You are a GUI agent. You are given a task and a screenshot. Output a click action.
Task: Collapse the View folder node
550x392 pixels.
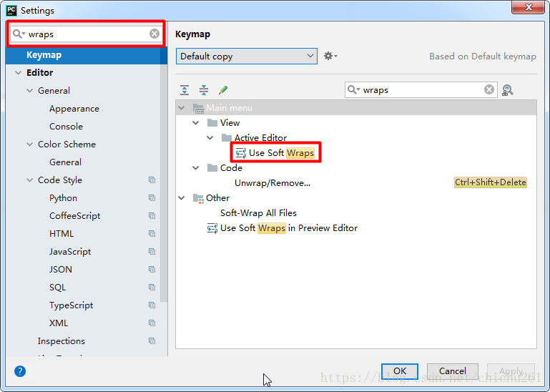[x=196, y=123]
